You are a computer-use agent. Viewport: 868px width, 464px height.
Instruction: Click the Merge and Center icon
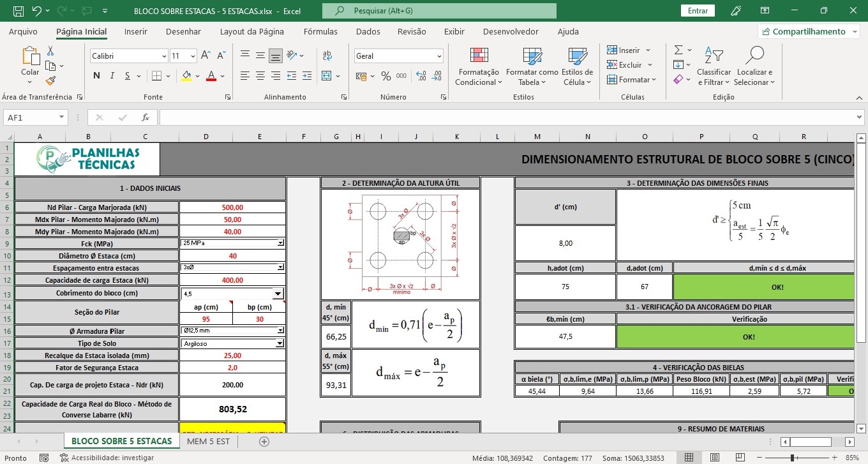pos(327,75)
